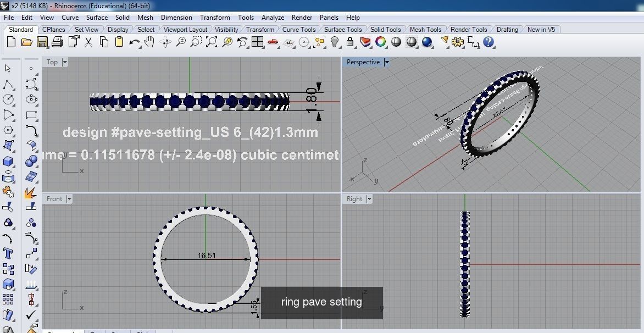The image size is (644, 333).
Task: Activate the Pan hand tool
Action: click(149, 42)
